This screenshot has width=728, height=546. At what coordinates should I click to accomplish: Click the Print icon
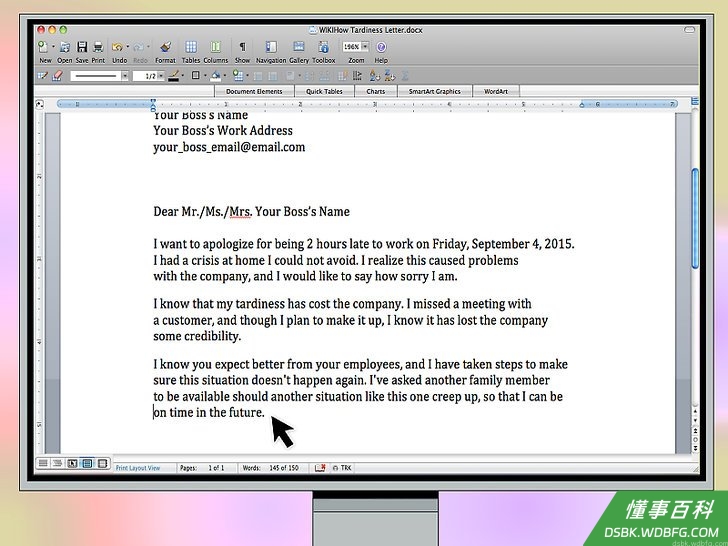(x=98, y=47)
